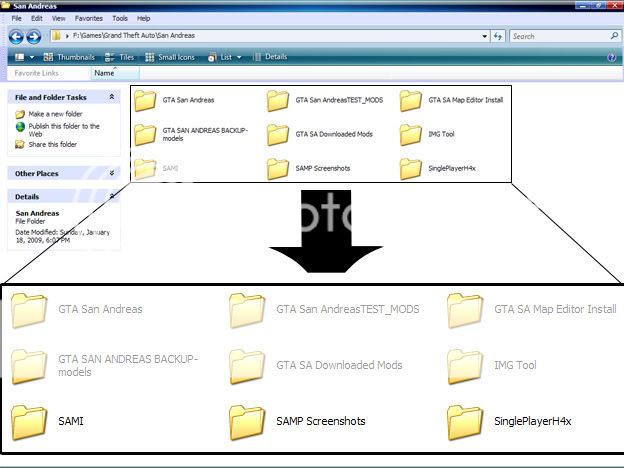Viewport: 624px width, 468px height.
Task: Click the File and Folder Tasks heading
Action: [51, 97]
